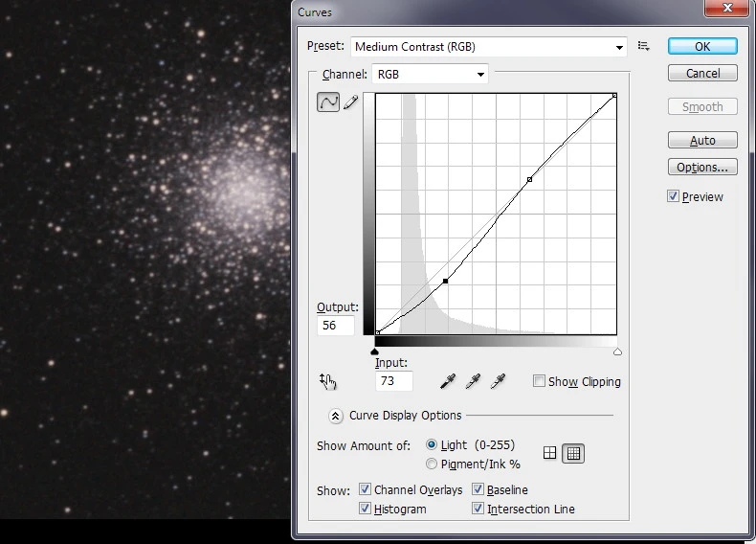Screen dimensions: 756x544
Task: Open the Preset dropdown list
Action: tap(619, 47)
